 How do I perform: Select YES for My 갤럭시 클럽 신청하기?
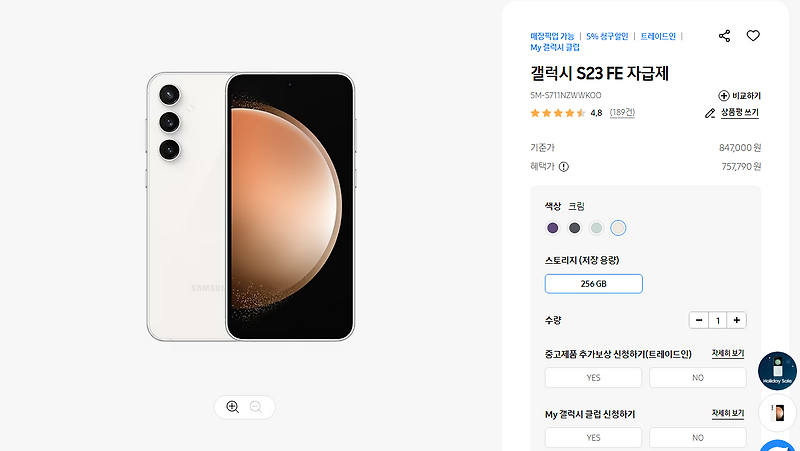coord(593,438)
